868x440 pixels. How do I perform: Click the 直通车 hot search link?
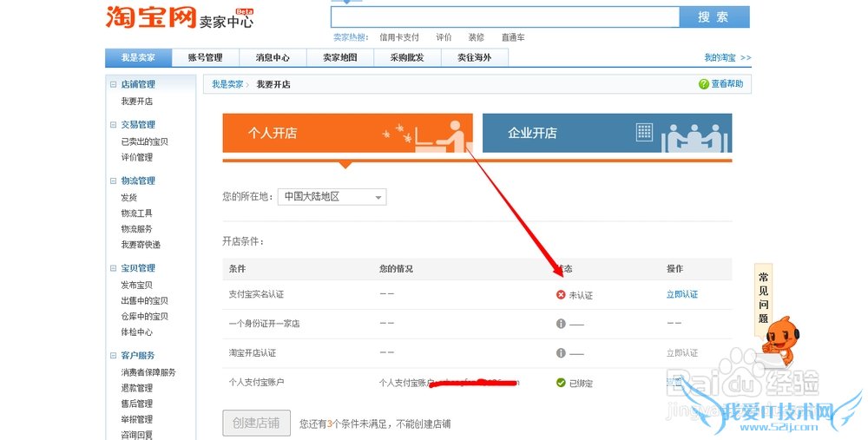pyautogui.click(x=513, y=37)
